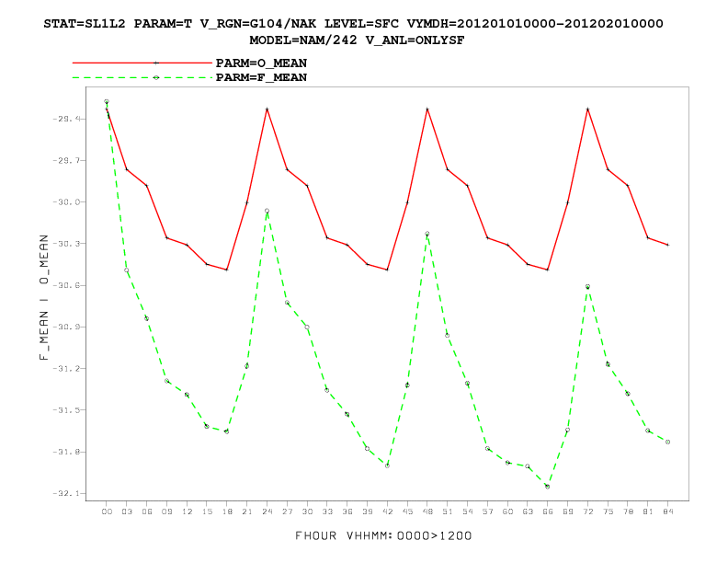The width and height of the screenshot is (728, 563).
Task: Click the x-axis tick label 81
Action: 648,511
